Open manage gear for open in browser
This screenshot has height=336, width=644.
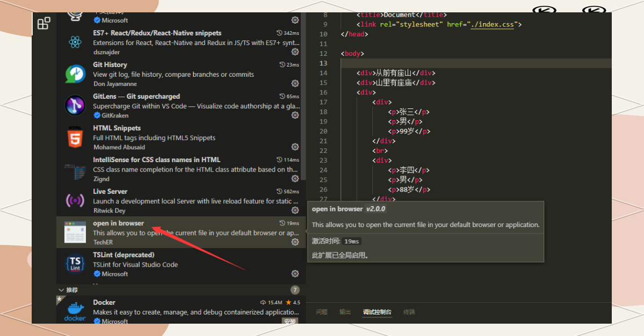tap(295, 242)
